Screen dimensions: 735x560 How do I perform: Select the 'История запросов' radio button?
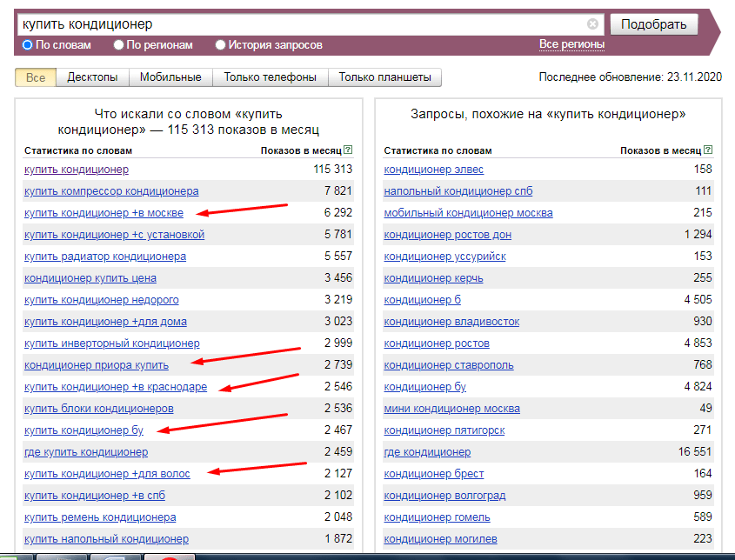pos(220,45)
